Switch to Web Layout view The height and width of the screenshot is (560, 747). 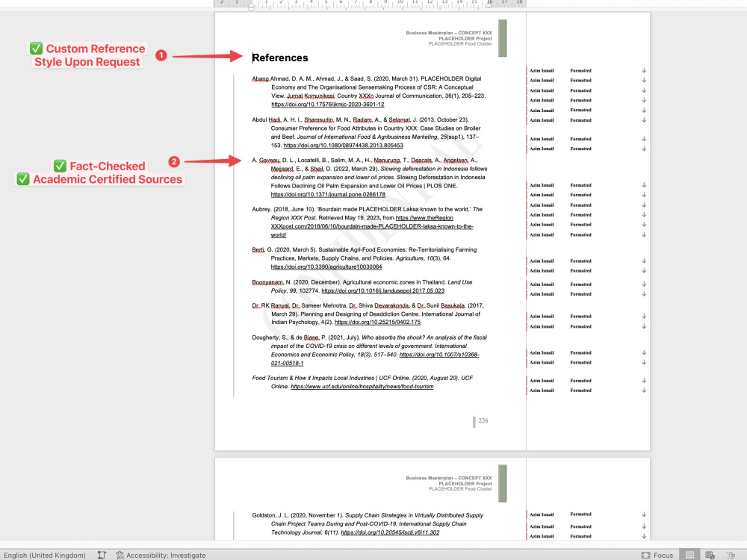710,555
